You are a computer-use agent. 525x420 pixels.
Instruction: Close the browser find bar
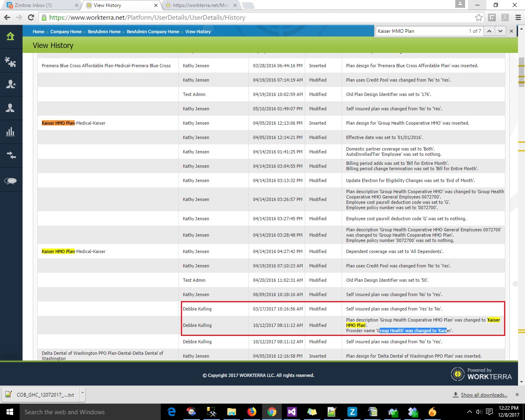coord(511,31)
